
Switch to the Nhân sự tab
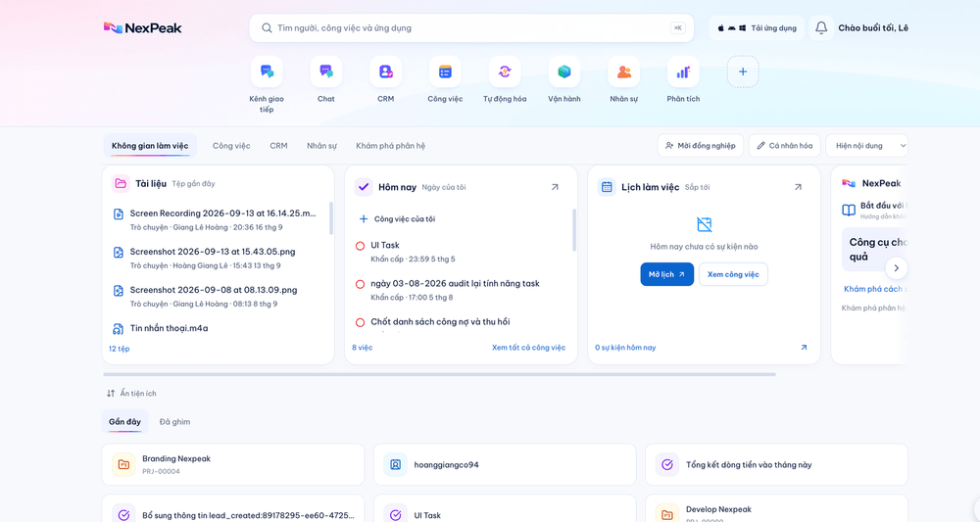pos(321,146)
